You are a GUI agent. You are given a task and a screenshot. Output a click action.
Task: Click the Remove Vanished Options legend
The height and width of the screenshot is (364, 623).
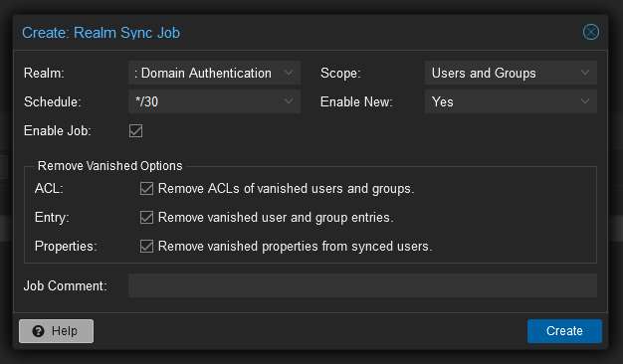(x=110, y=165)
